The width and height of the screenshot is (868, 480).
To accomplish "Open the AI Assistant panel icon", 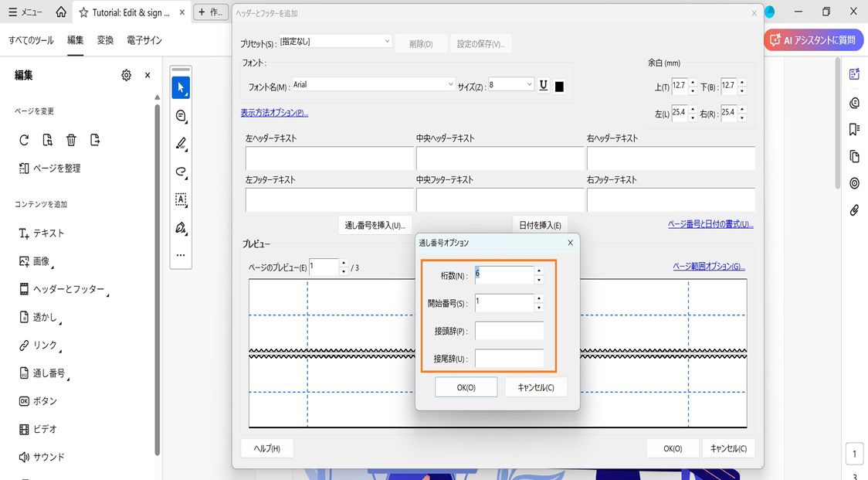I will point(854,74).
